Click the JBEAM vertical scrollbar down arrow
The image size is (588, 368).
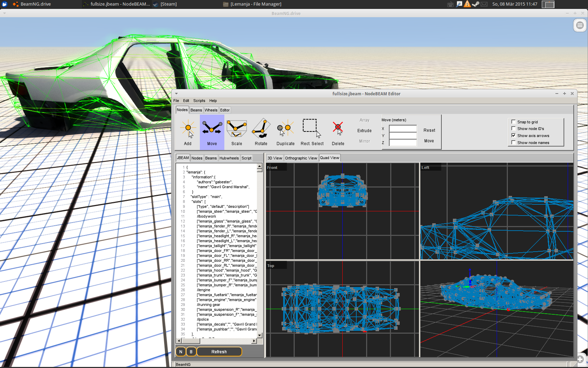pyautogui.click(x=260, y=335)
